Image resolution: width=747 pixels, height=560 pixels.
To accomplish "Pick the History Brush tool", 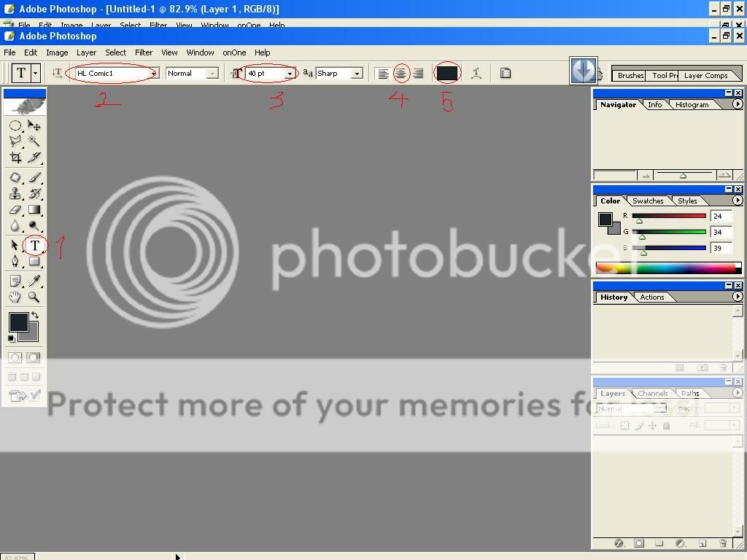I will 34,194.
